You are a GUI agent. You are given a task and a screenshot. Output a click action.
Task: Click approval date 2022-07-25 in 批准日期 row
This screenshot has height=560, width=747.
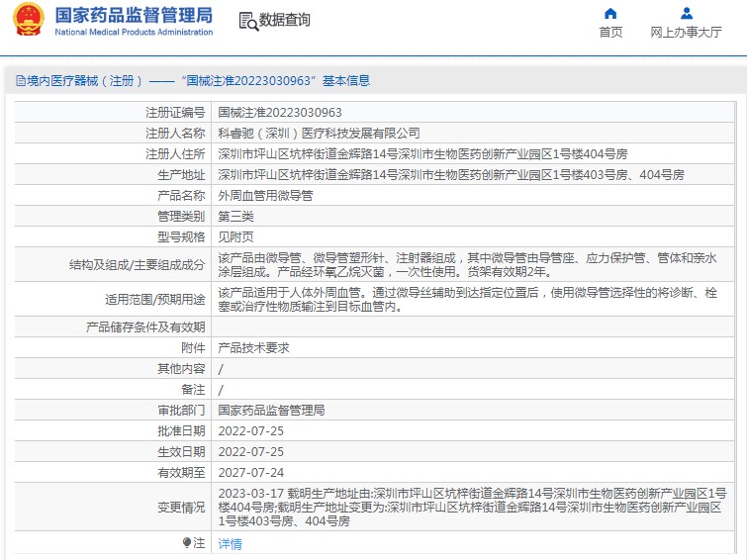(x=251, y=430)
